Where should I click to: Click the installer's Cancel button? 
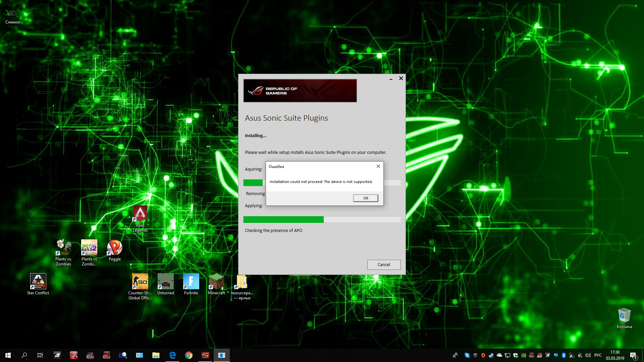[x=383, y=265]
